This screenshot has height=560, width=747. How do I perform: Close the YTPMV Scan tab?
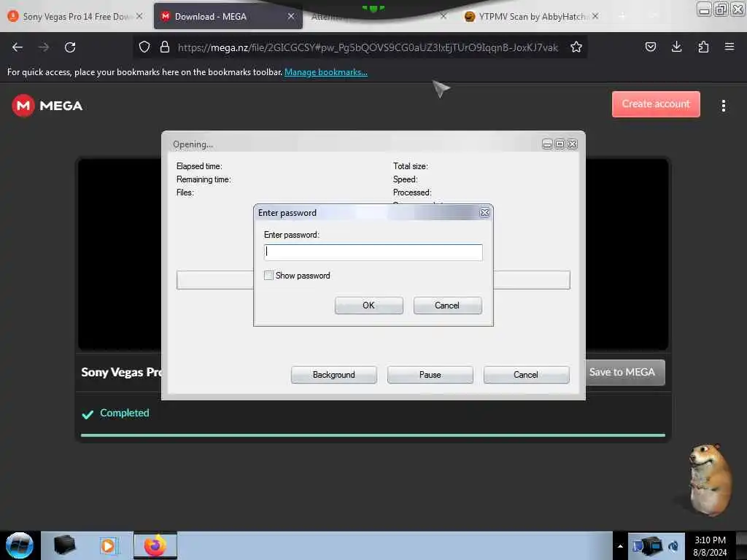click(x=595, y=16)
